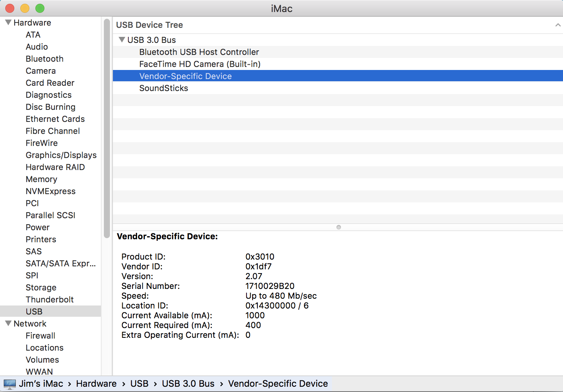Grab the split pane divider handle
This screenshot has height=392, width=563.
339,227
